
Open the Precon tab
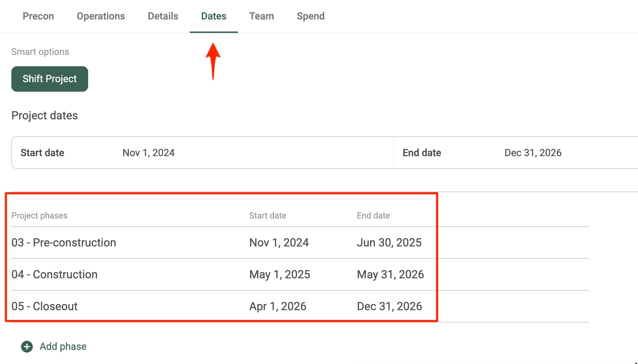[38, 16]
